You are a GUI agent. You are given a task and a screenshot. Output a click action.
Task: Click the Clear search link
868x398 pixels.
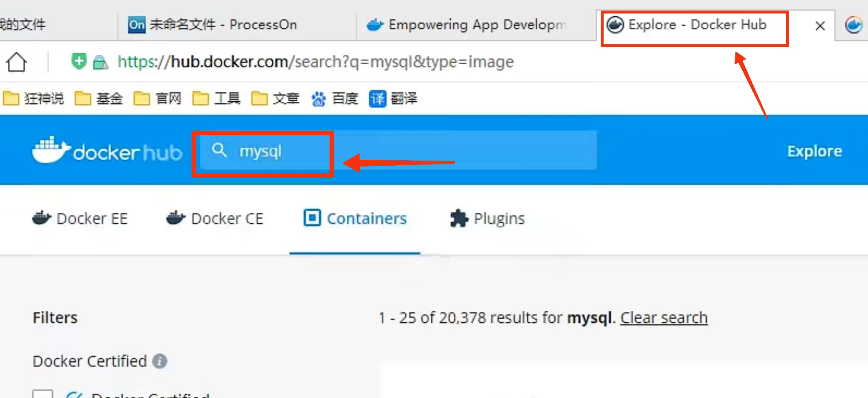pyautogui.click(x=664, y=318)
